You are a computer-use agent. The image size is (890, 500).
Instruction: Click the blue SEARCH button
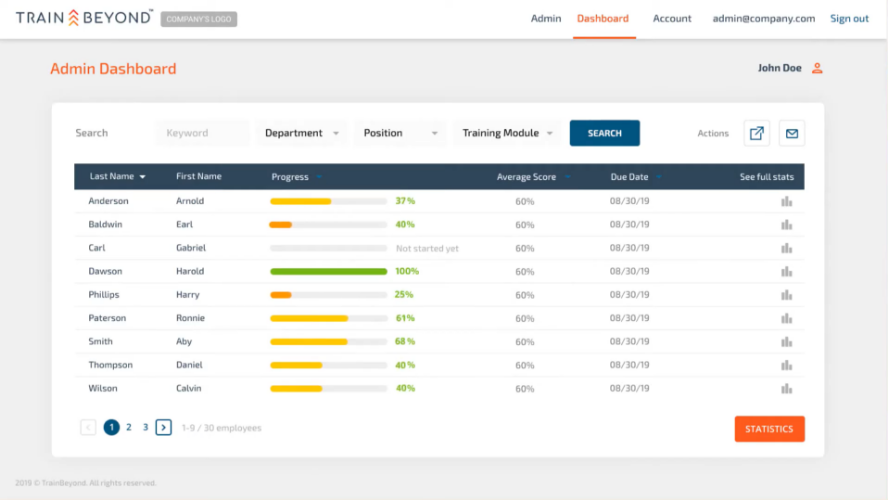point(604,133)
